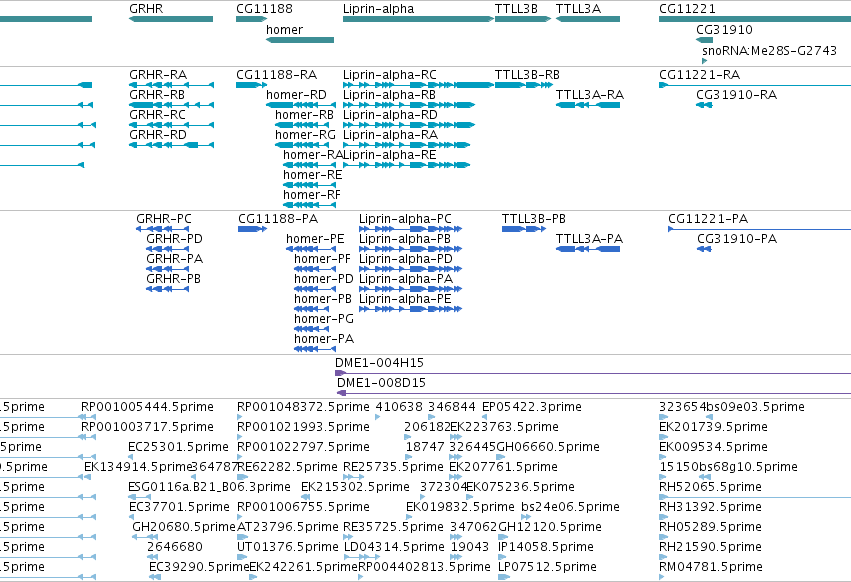Click EST EP05422.3prime
Screen dimensions: 851x582
point(484,417)
